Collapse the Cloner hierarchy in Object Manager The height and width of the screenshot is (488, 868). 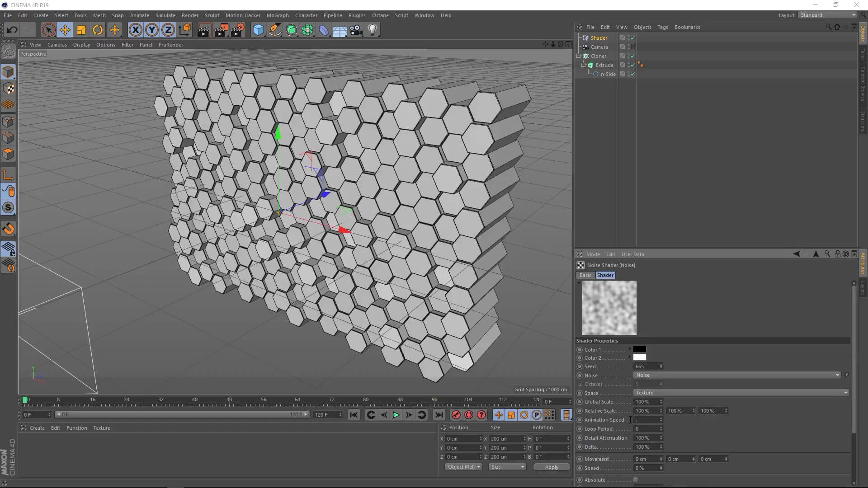click(579, 56)
